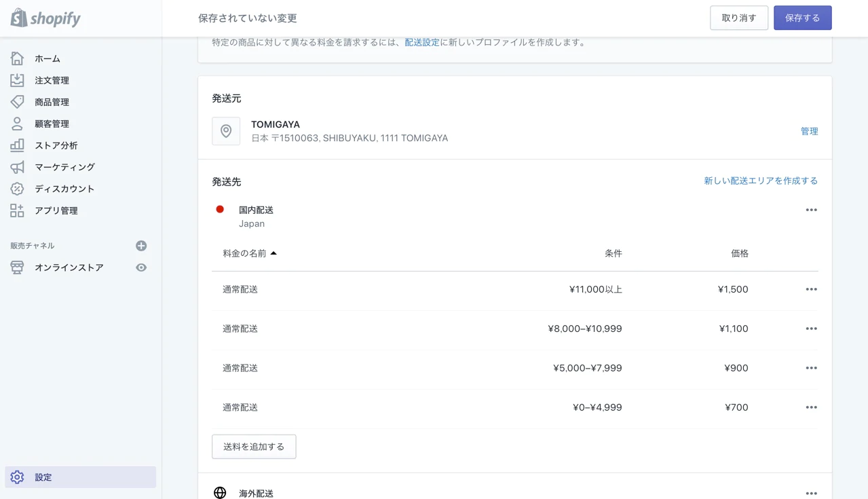Open アプリ管理 apps page

click(56, 210)
